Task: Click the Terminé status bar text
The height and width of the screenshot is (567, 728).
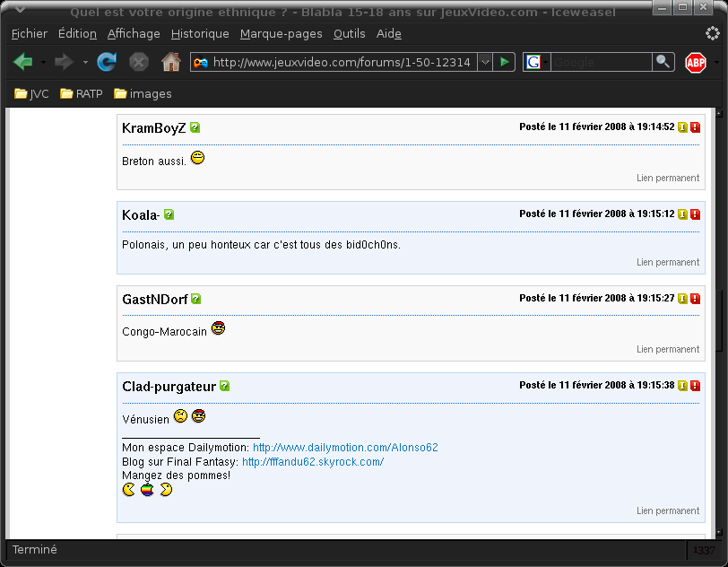Action: click(x=34, y=550)
